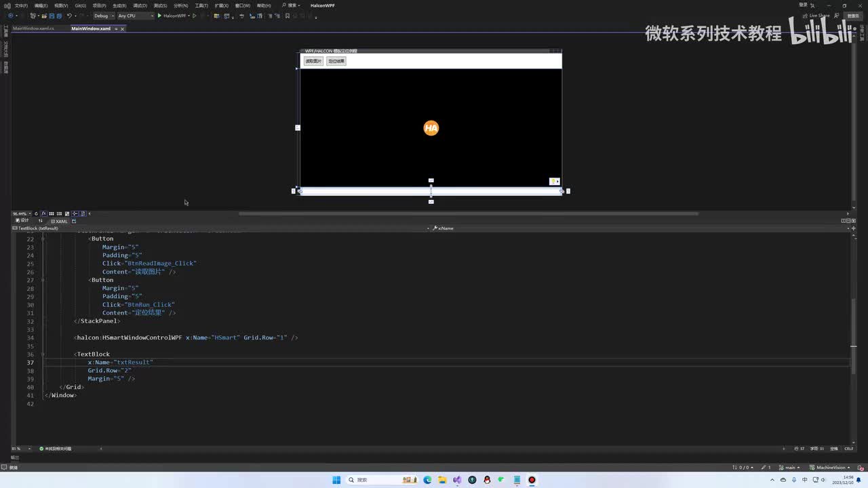Screen dimensions: 868x488
Task: Open the 搜索 search box in title bar
Action: click(292, 5)
